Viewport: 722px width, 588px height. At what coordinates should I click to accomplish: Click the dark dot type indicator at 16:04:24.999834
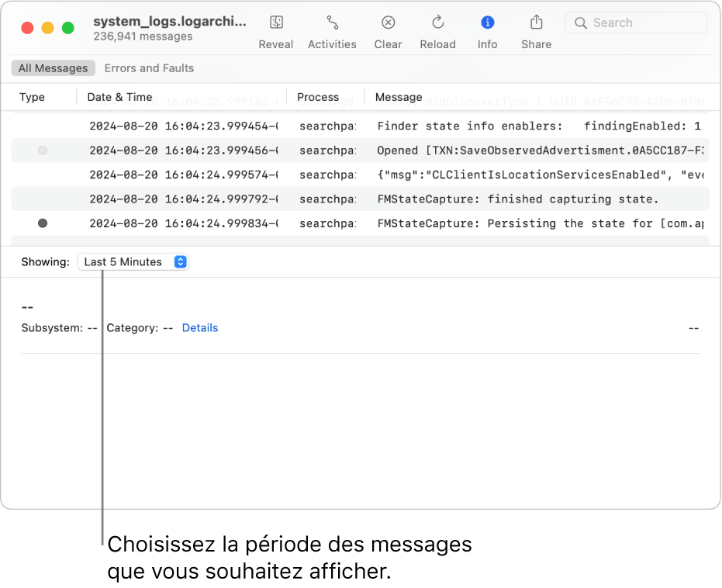pos(43,223)
